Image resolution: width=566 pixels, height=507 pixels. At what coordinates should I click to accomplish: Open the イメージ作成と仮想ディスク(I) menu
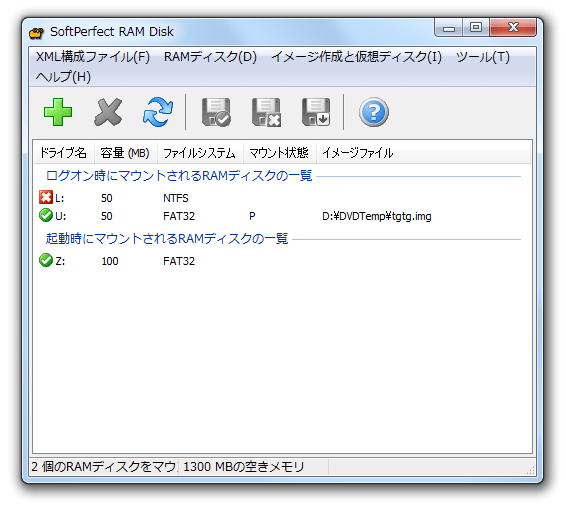356,57
